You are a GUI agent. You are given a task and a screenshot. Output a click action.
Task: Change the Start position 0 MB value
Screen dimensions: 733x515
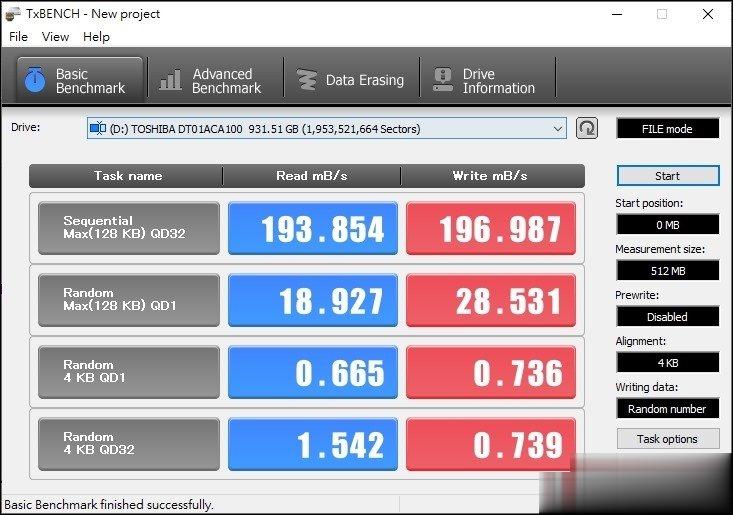pos(668,225)
